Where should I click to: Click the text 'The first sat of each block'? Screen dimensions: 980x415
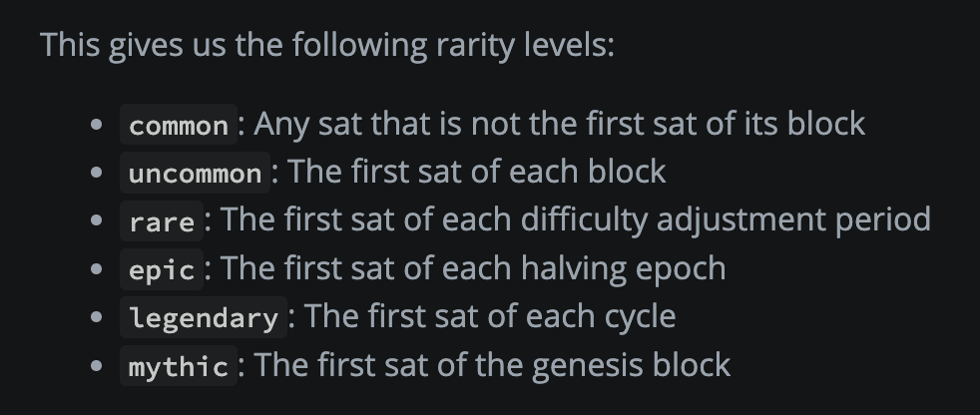477,172
